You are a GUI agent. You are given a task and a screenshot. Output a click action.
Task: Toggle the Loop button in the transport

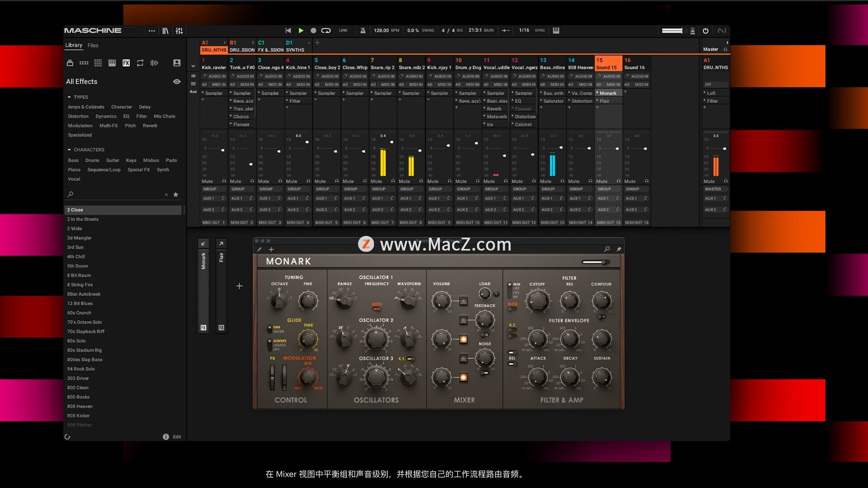coord(326,30)
